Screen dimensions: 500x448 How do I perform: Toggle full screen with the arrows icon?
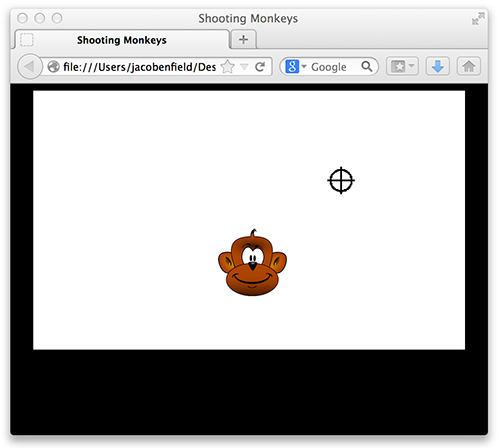tap(478, 19)
